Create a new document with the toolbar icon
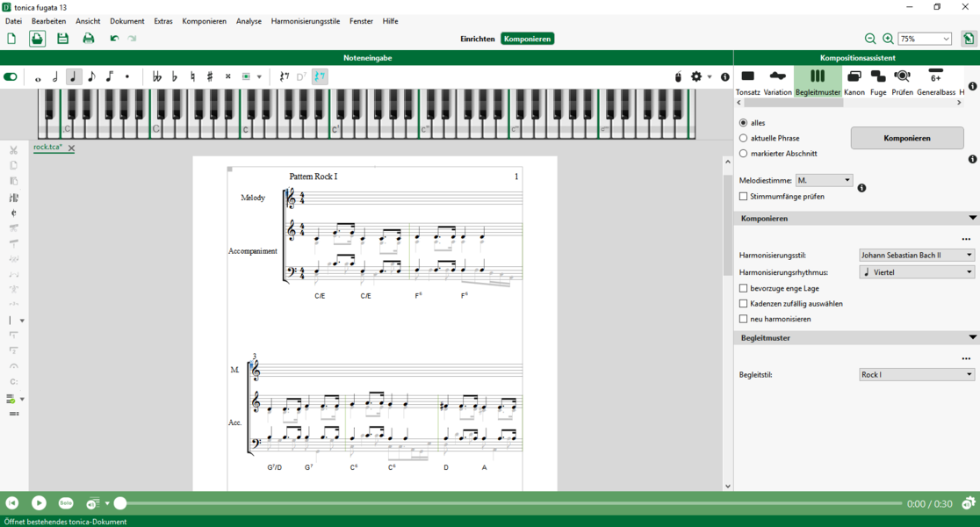The image size is (980, 527). (x=11, y=39)
